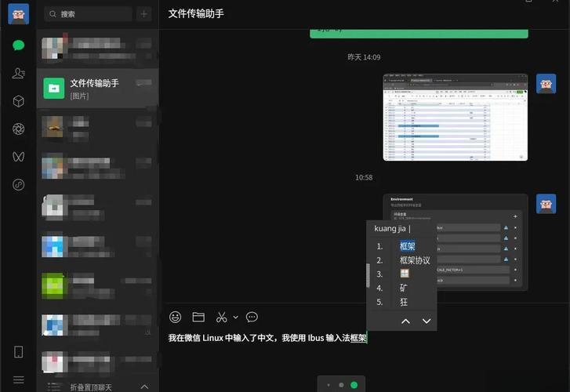Image resolution: width=570 pixels, height=392 pixels.
Task: Expand the screenshot options dropdown arrow
Action: coord(235,317)
